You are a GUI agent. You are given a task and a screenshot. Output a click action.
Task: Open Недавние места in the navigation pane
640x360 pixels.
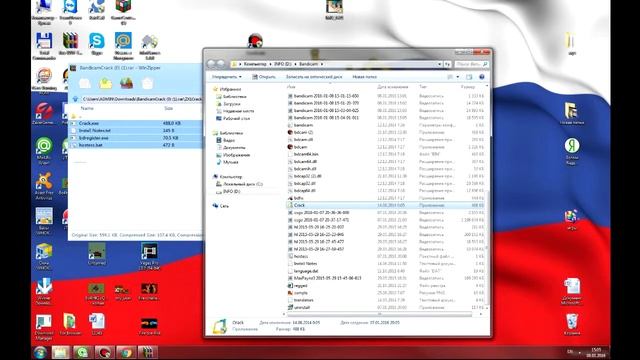pyautogui.click(x=238, y=111)
